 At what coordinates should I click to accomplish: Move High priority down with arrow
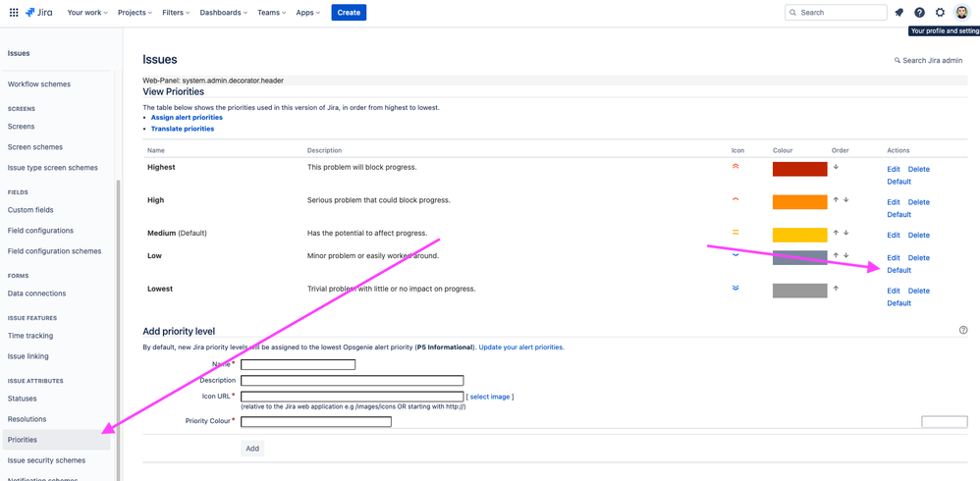846,200
